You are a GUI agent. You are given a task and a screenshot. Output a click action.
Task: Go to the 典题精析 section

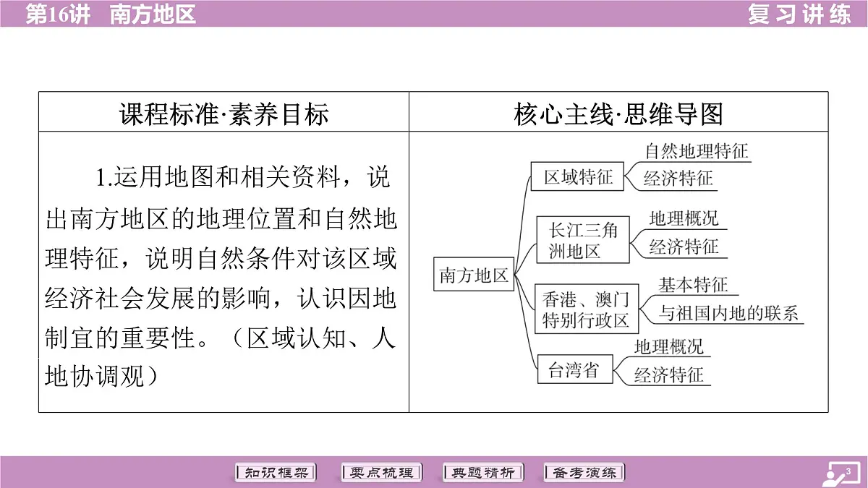coord(482,473)
